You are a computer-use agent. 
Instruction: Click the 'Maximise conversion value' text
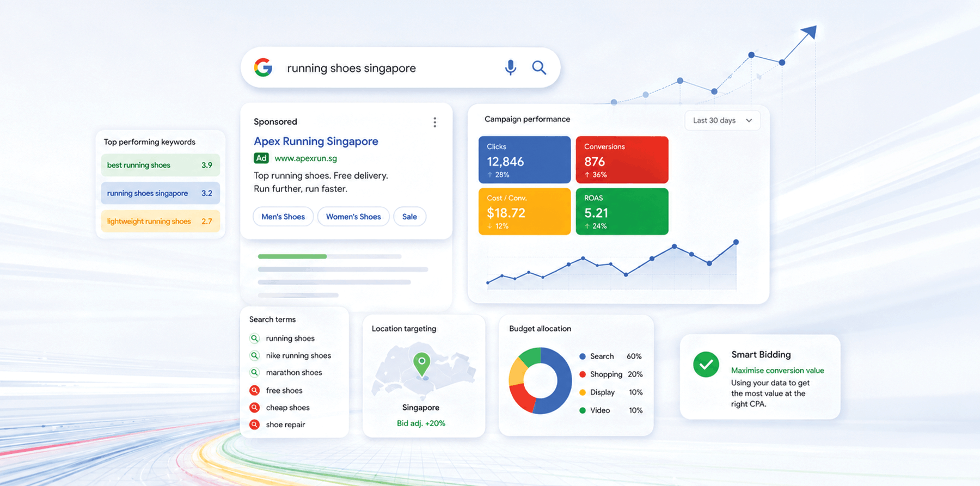pyautogui.click(x=777, y=370)
